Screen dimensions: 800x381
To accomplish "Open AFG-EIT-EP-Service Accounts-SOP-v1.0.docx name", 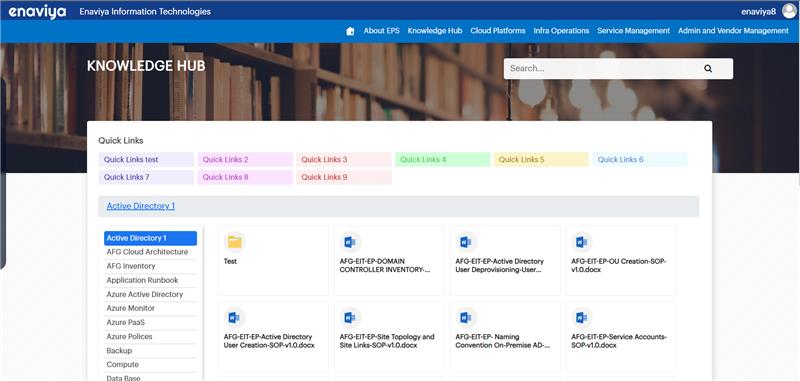I will (619, 341).
